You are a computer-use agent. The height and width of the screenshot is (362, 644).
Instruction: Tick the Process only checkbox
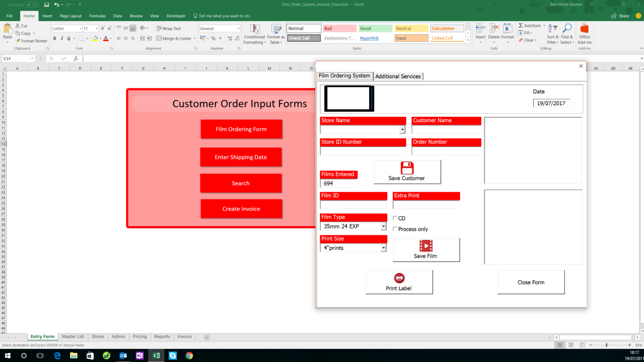tap(395, 229)
